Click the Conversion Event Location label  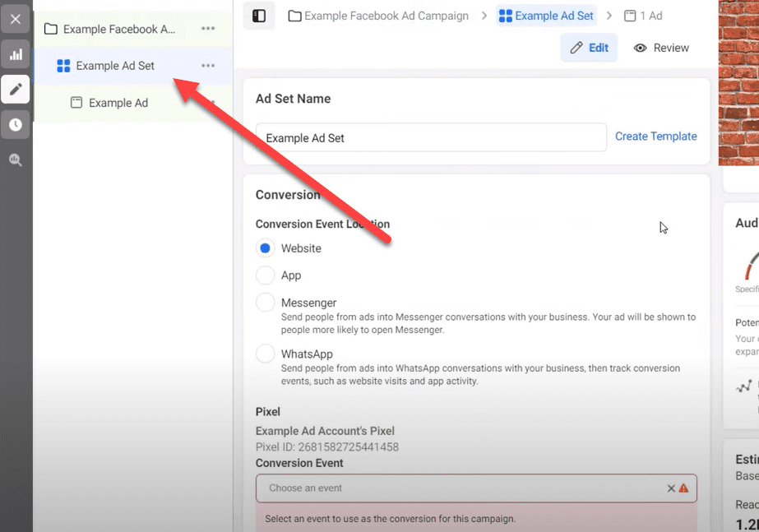(x=322, y=224)
